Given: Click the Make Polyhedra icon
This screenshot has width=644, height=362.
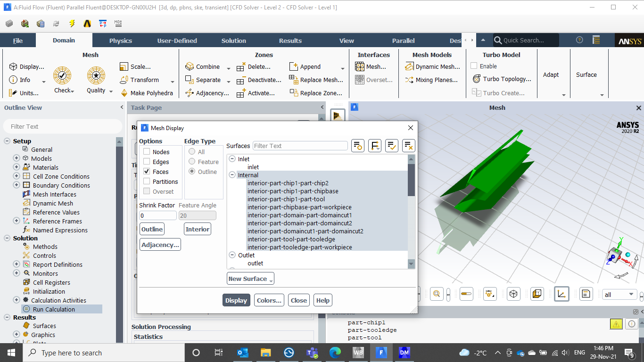Looking at the screenshot, I should [124, 93].
